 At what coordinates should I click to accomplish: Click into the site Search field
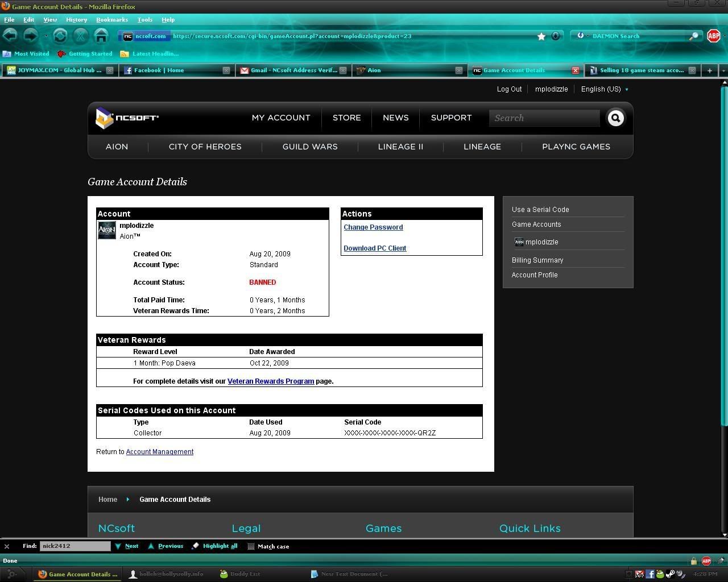coord(544,118)
